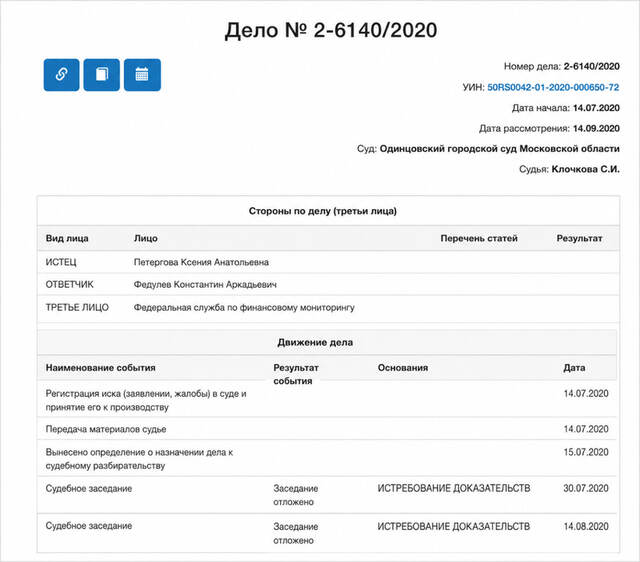Select the date 15.07.2020
This screenshot has height=562, width=640.
pos(586,452)
